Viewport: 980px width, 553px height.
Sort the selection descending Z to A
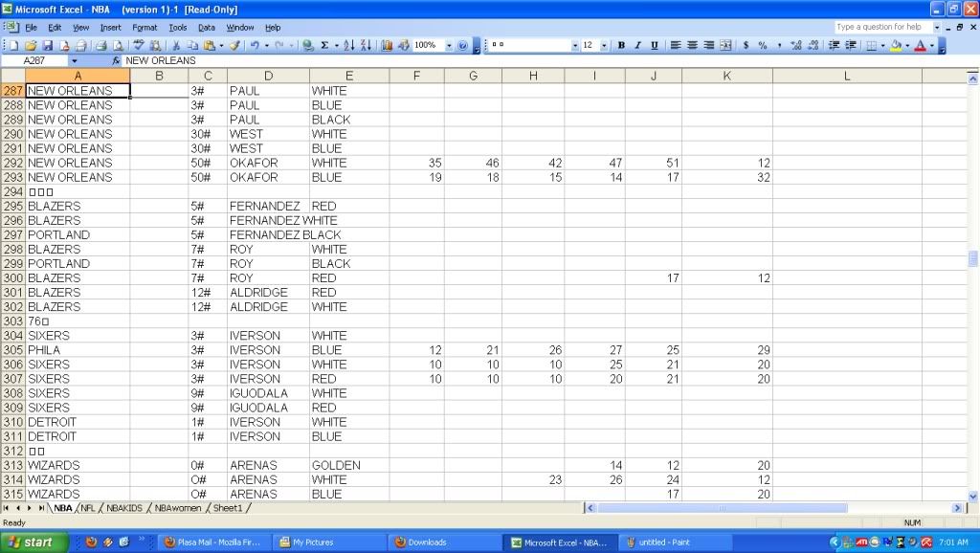pos(367,46)
